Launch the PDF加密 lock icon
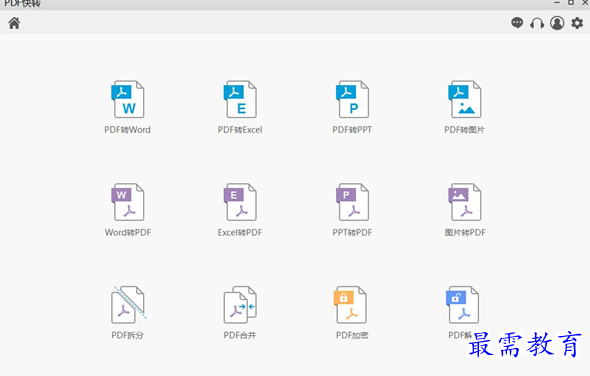This screenshot has height=376, width=590. coord(350,305)
